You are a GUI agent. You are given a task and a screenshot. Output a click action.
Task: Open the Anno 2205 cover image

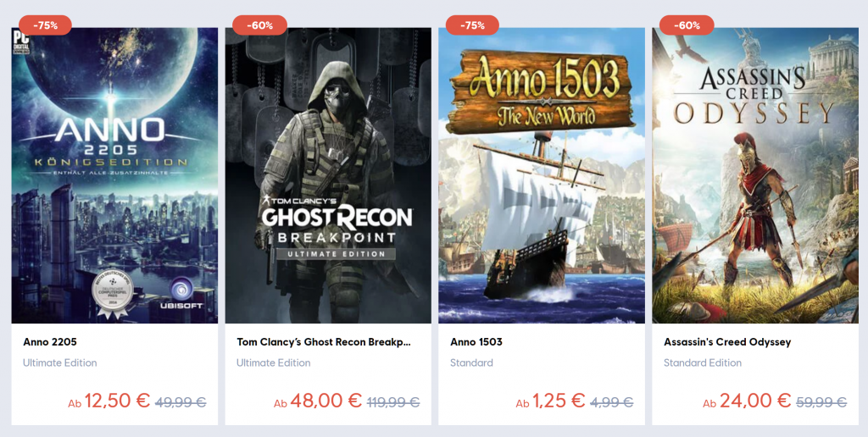(114, 175)
